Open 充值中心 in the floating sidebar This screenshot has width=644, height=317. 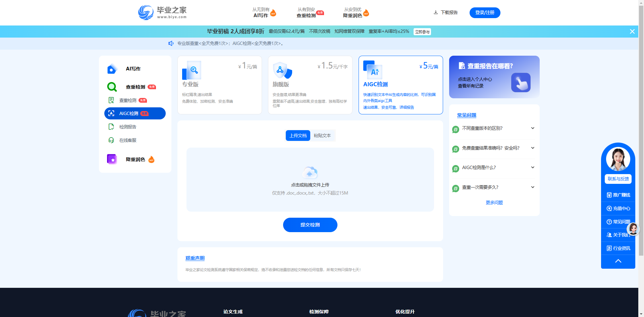tap(618, 208)
